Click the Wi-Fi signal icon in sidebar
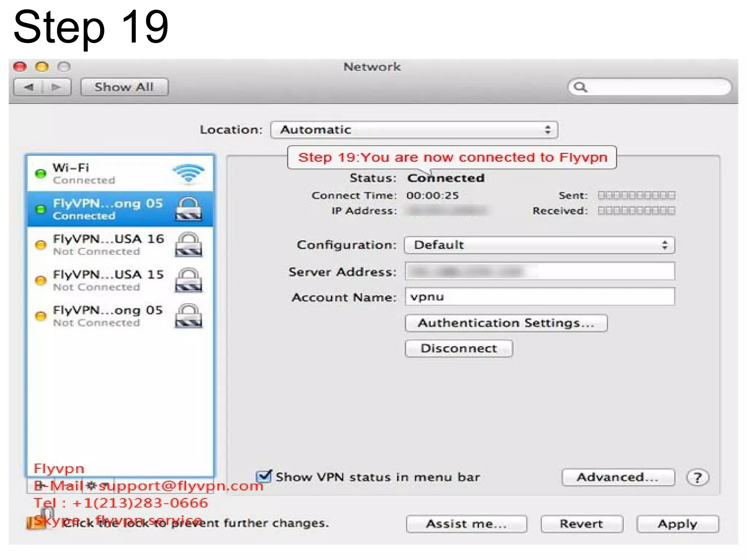Screen dimensions: 747x560 click(x=188, y=174)
